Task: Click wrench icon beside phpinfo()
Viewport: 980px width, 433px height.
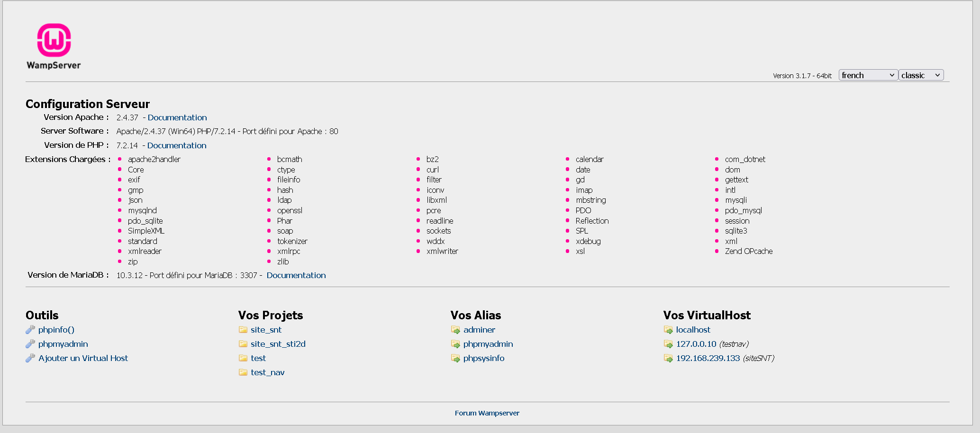Action: point(30,330)
